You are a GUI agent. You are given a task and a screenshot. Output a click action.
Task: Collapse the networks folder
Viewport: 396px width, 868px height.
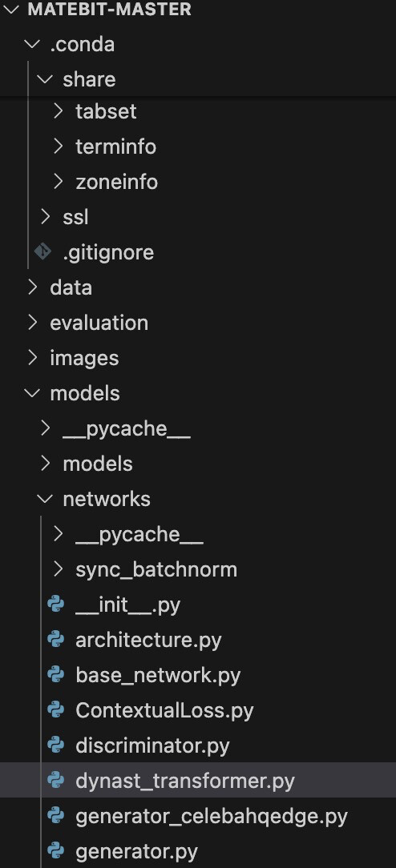[x=46, y=499]
